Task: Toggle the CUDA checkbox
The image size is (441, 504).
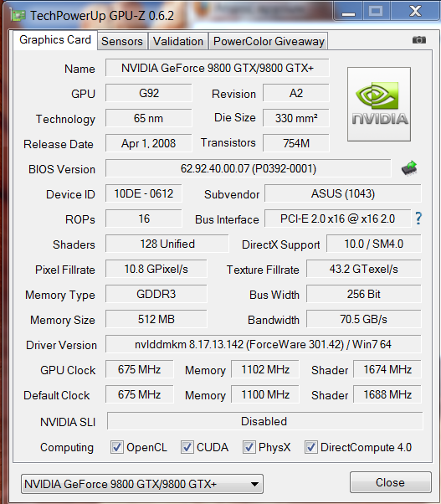Action: (x=187, y=447)
